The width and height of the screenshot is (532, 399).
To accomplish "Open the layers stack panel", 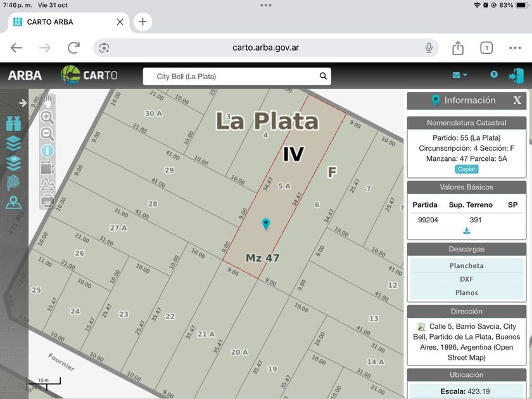I will [x=13, y=143].
